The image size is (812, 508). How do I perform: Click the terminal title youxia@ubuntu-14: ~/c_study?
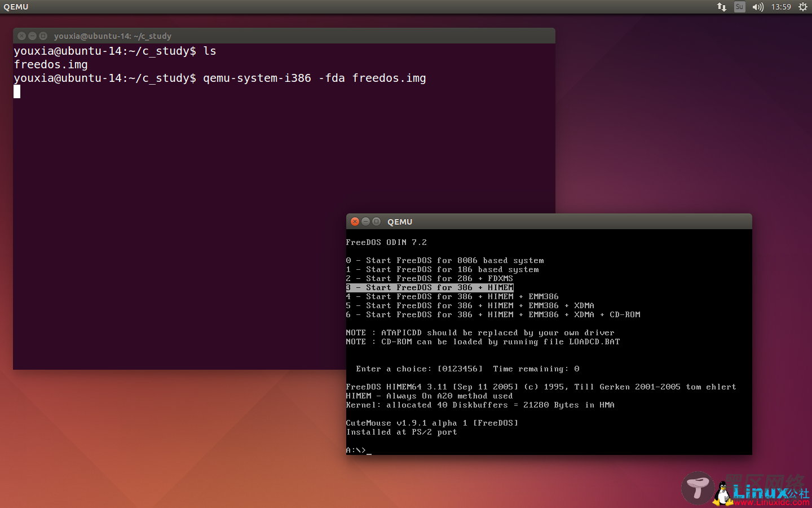click(x=113, y=36)
